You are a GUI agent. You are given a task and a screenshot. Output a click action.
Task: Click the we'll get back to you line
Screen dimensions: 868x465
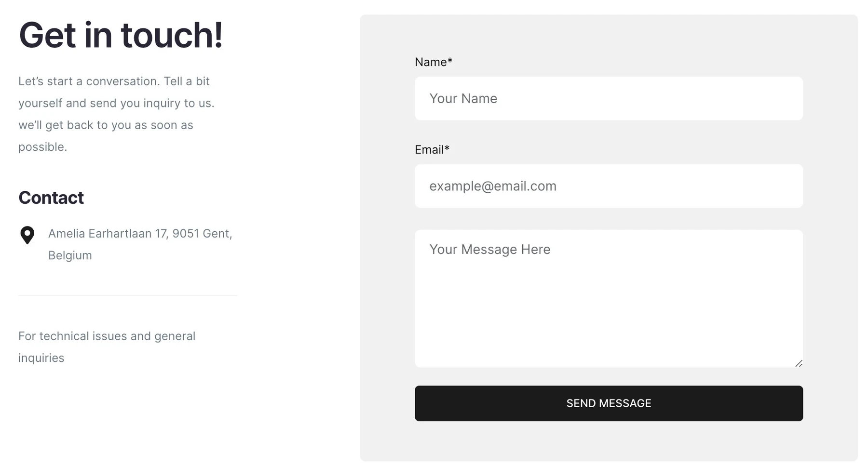coord(106,125)
